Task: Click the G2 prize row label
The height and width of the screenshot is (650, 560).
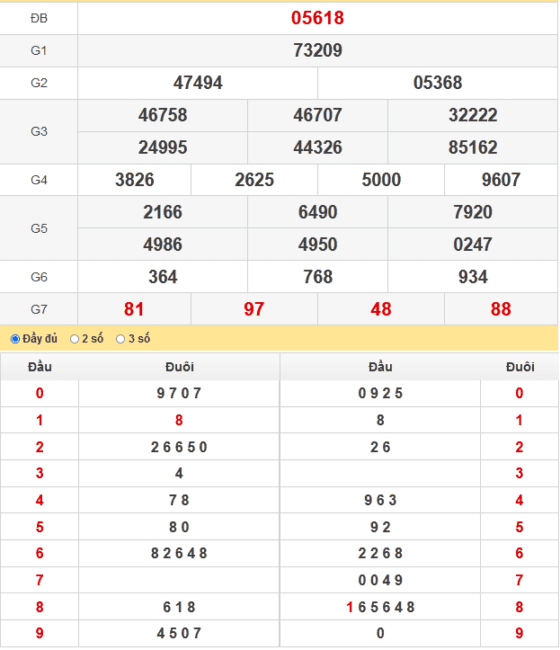Action: click(39, 83)
